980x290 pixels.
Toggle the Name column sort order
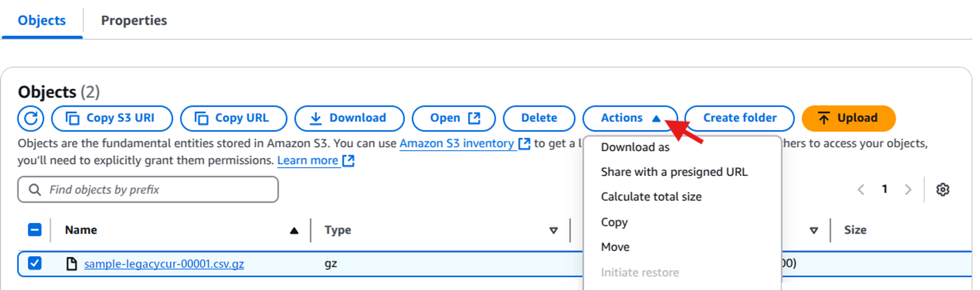tap(293, 230)
